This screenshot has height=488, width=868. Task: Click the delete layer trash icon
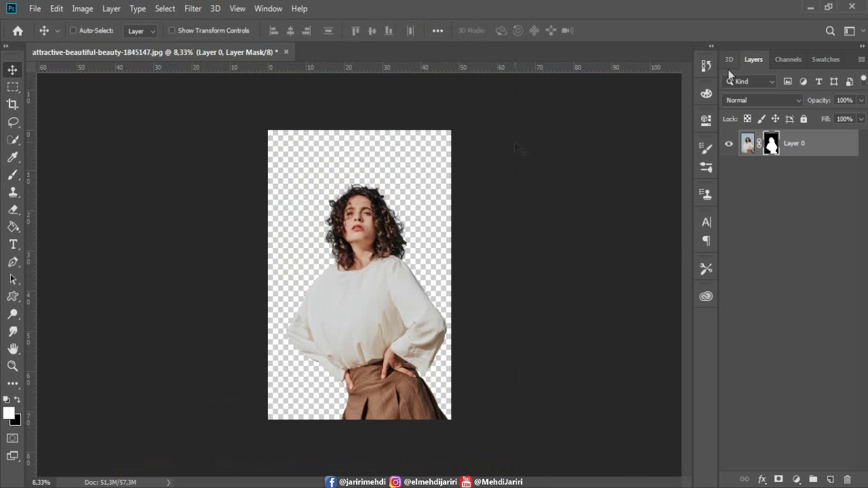pos(847,479)
